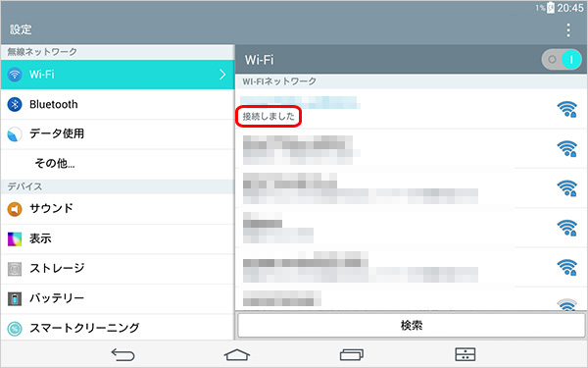Expand the Wi-Fi chevron arrow
588x368 pixels.
point(222,75)
